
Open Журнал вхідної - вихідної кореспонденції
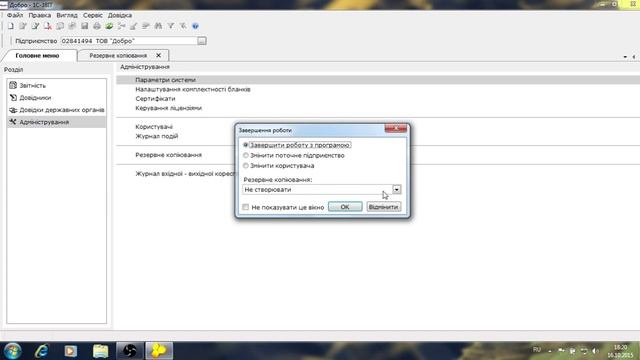coord(185,174)
